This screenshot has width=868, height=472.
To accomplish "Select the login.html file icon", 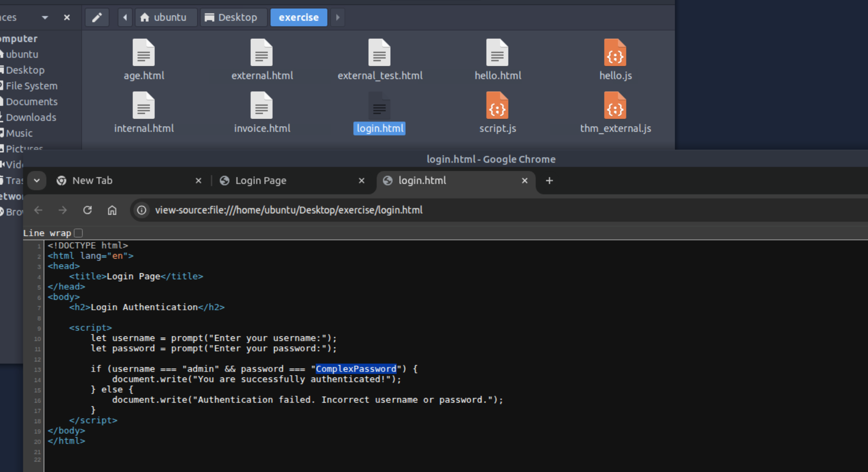I will tap(379, 106).
